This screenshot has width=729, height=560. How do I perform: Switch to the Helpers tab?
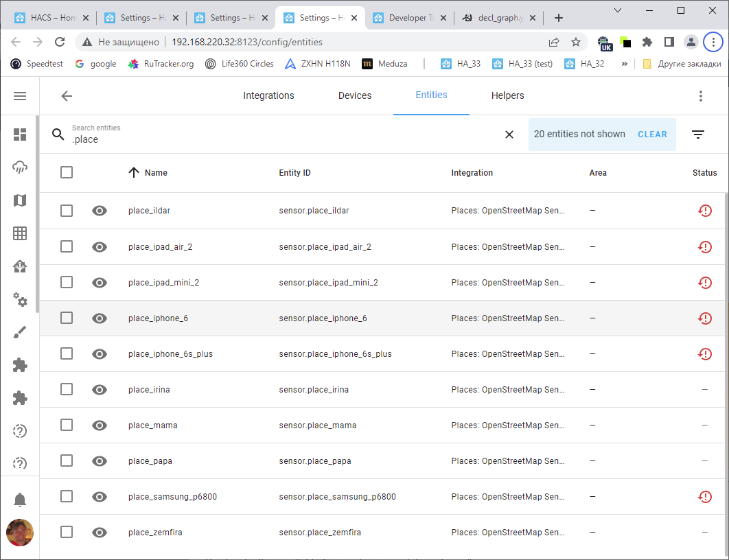pyautogui.click(x=508, y=95)
